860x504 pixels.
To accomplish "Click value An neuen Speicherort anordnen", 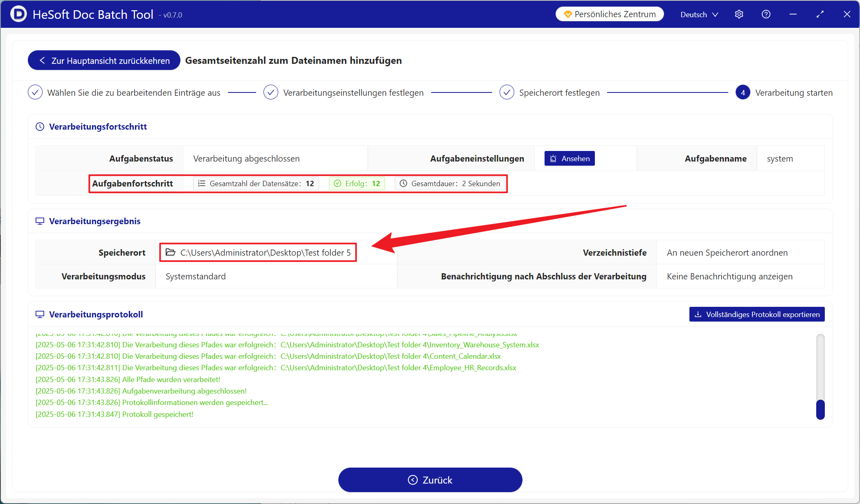I will (727, 253).
